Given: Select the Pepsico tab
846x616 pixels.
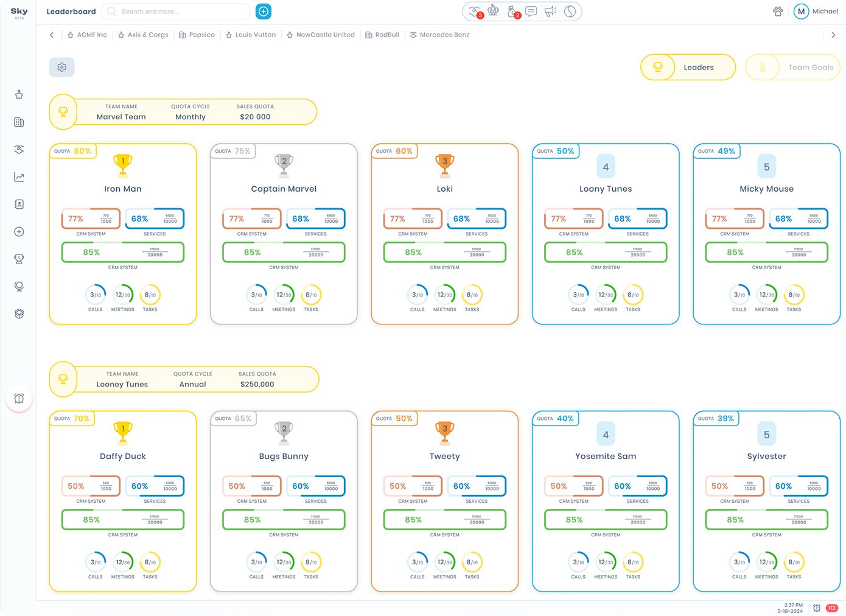Looking at the screenshot, I should coord(197,35).
